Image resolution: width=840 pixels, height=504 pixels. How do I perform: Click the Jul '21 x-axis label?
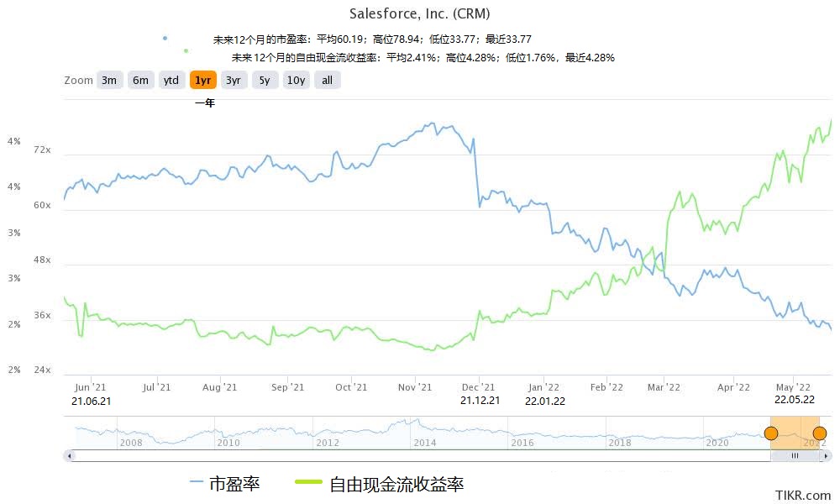[156, 387]
